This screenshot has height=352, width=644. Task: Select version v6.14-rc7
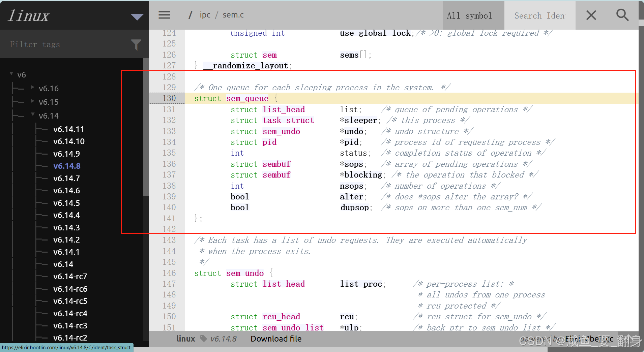tap(70, 277)
